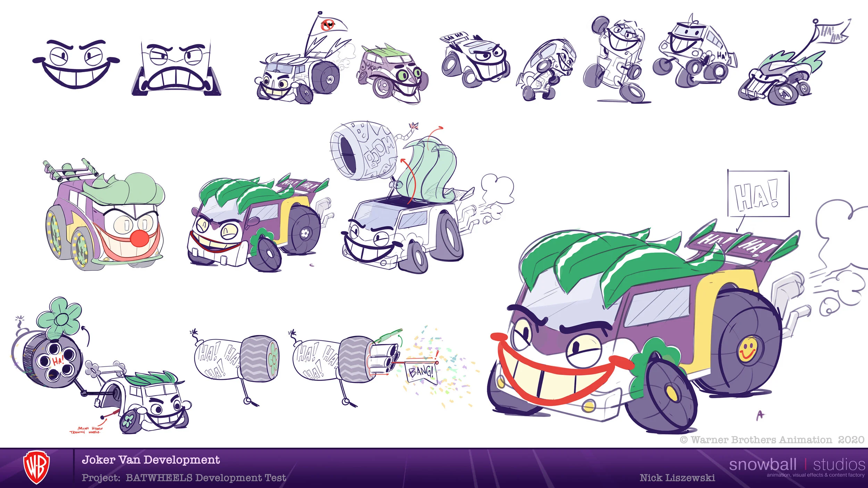Click the Warner Brothers Animation 2020 copyright

click(772, 440)
